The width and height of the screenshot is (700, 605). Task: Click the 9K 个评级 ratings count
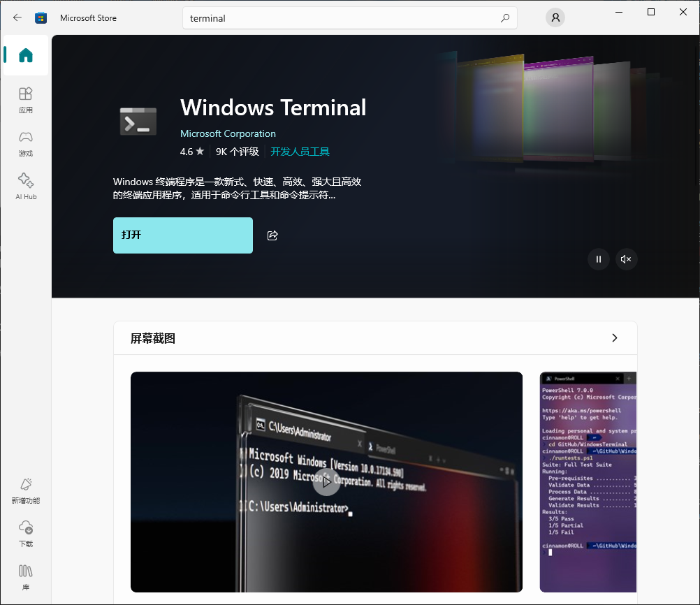237,152
